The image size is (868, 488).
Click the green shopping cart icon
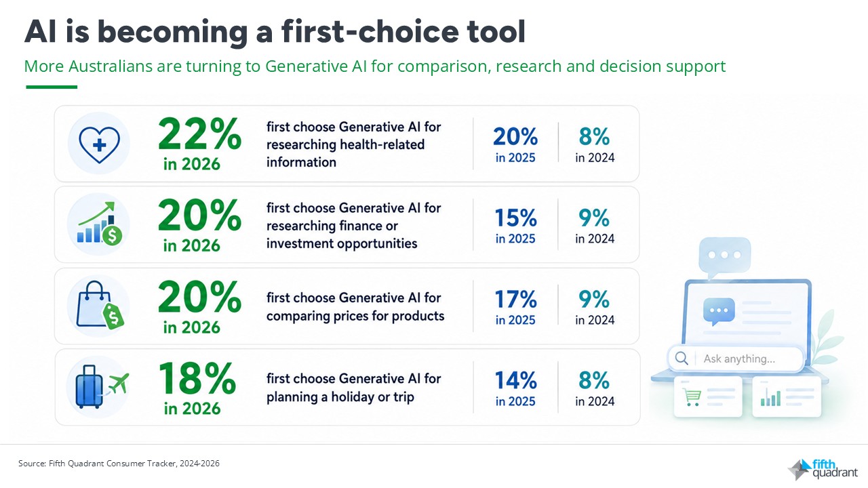pyautogui.click(x=692, y=397)
